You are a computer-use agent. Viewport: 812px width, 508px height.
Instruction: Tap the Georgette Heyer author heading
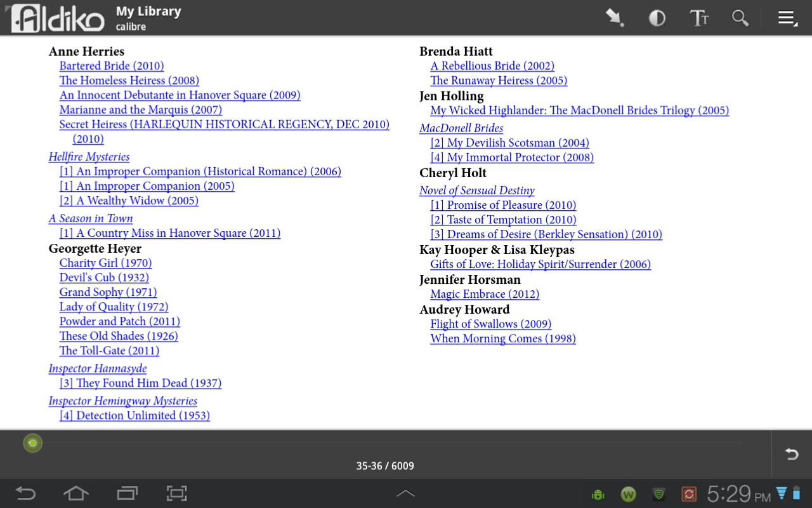(x=95, y=248)
